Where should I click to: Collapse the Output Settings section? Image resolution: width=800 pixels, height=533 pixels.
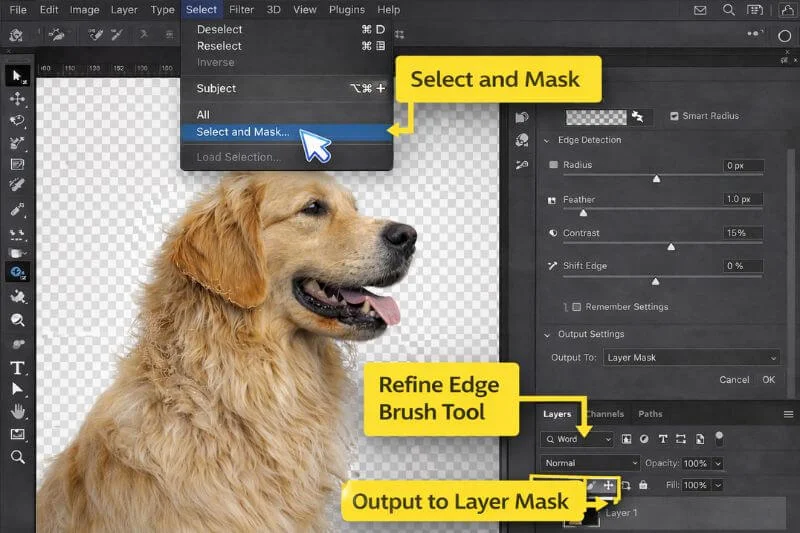(547, 335)
